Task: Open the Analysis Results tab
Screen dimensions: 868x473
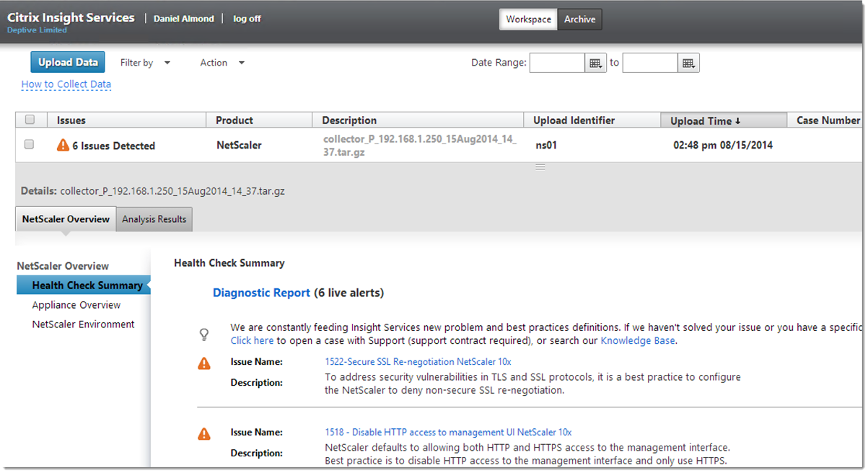Action: pyautogui.click(x=154, y=219)
